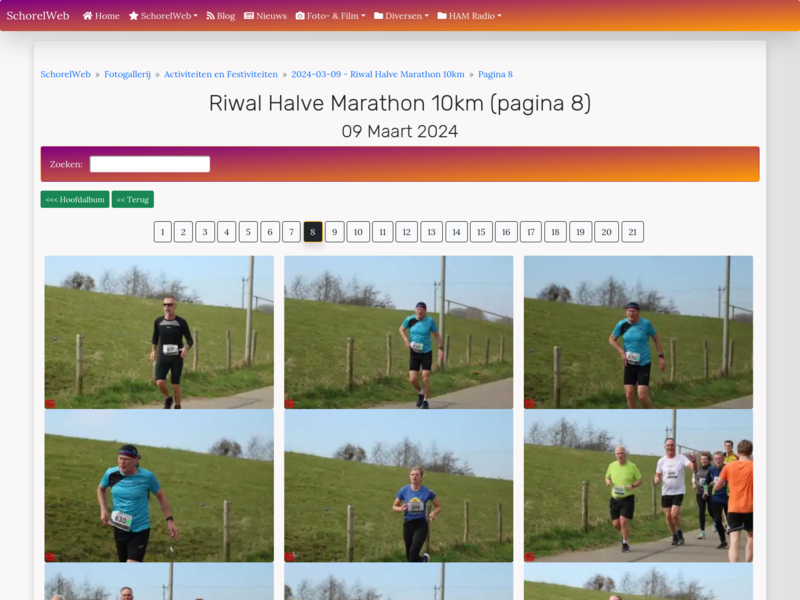Click the camera icon beside Foto- & Film

click(300, 16)
